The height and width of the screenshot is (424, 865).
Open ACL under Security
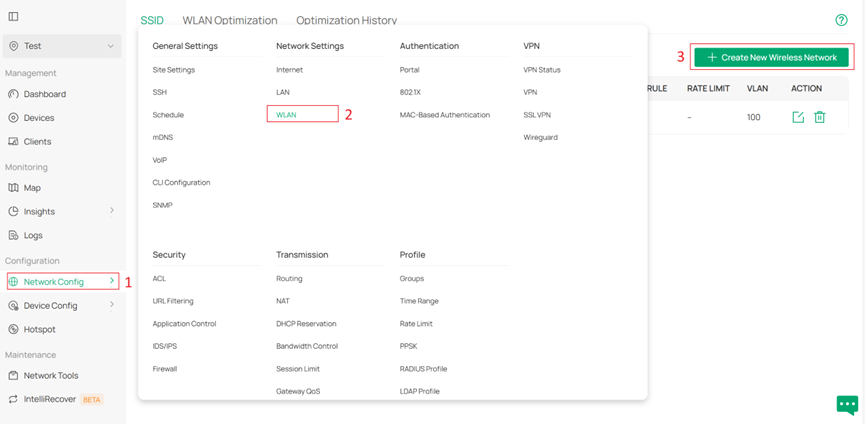(x=159, y=278)
